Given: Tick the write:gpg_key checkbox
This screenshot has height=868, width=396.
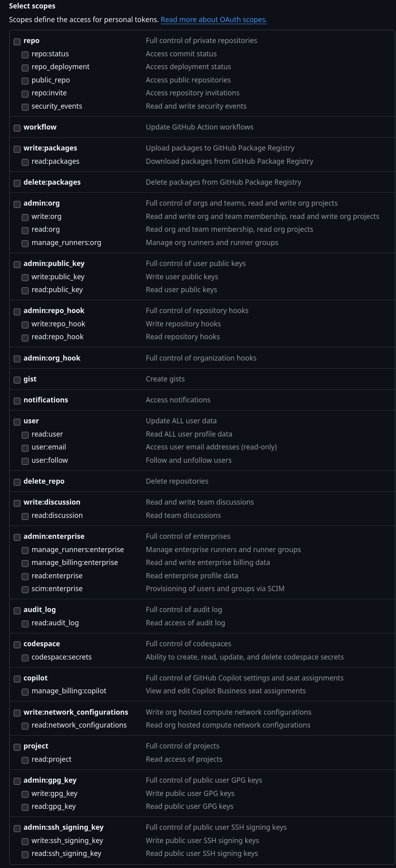Looking at the screenshot, I should point(25,794).
